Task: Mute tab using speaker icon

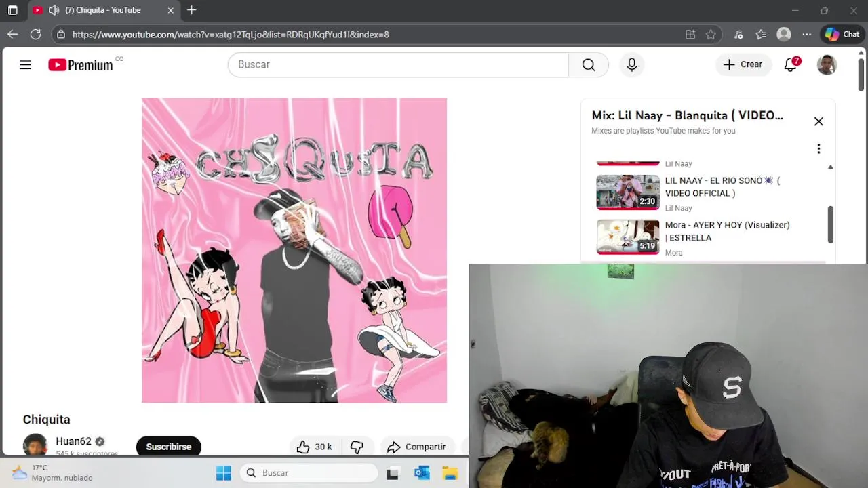Action: pyautogui.click(x=54, y=10)
